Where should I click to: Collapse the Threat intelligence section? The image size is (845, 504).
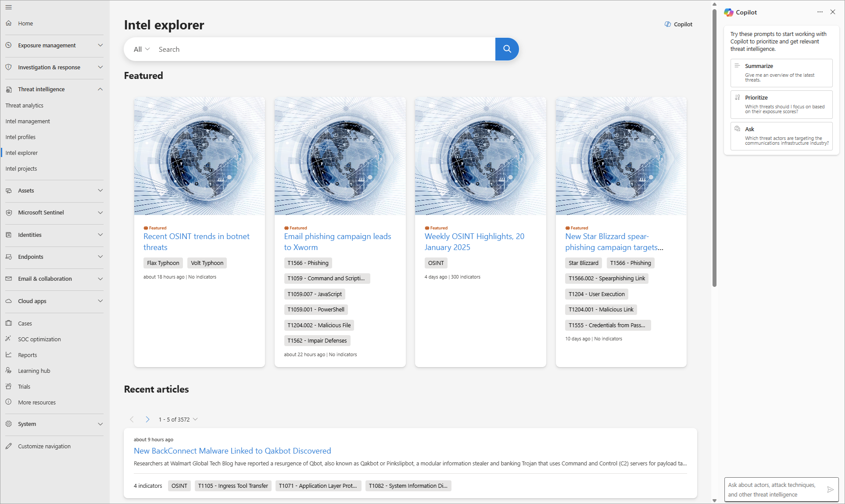100,89
